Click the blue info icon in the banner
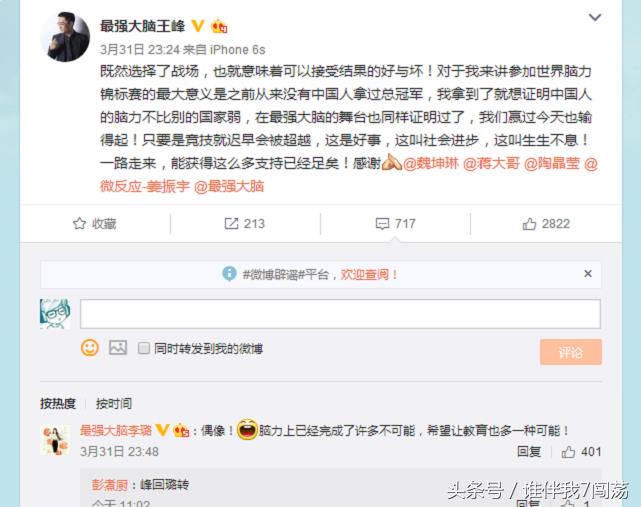Image resolution: width=641 pixels, height=507 pixels. point(229,274)
